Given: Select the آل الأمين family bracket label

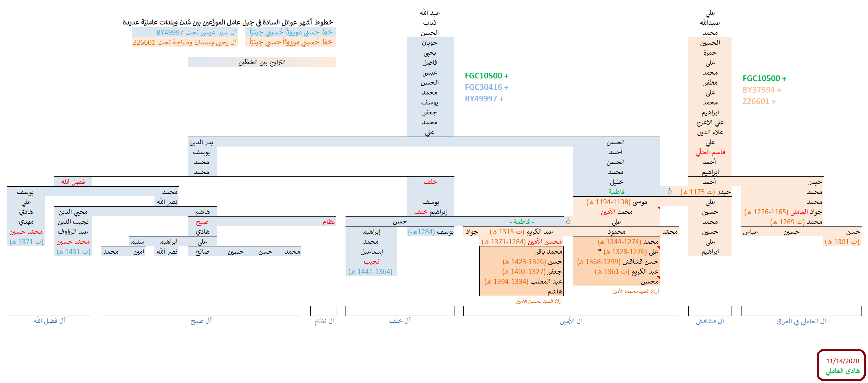Looking at the screenshot, I should coord(571,321).
